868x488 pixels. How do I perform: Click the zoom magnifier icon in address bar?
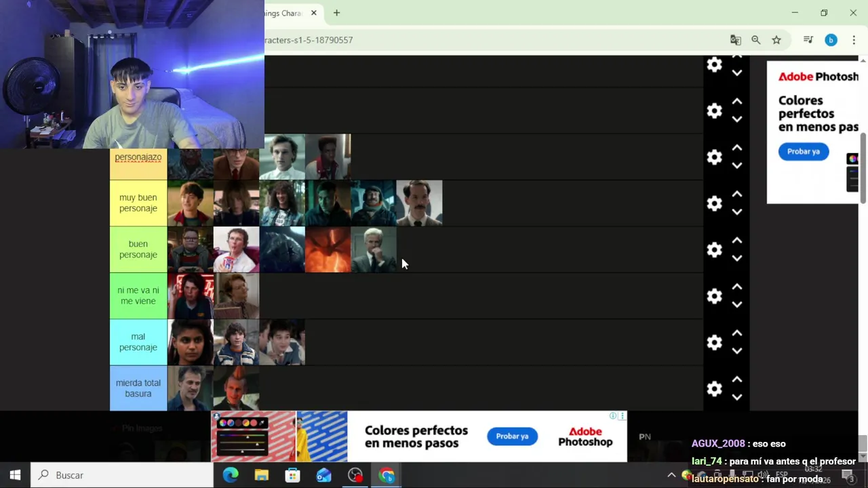click(x=755, y=40)
